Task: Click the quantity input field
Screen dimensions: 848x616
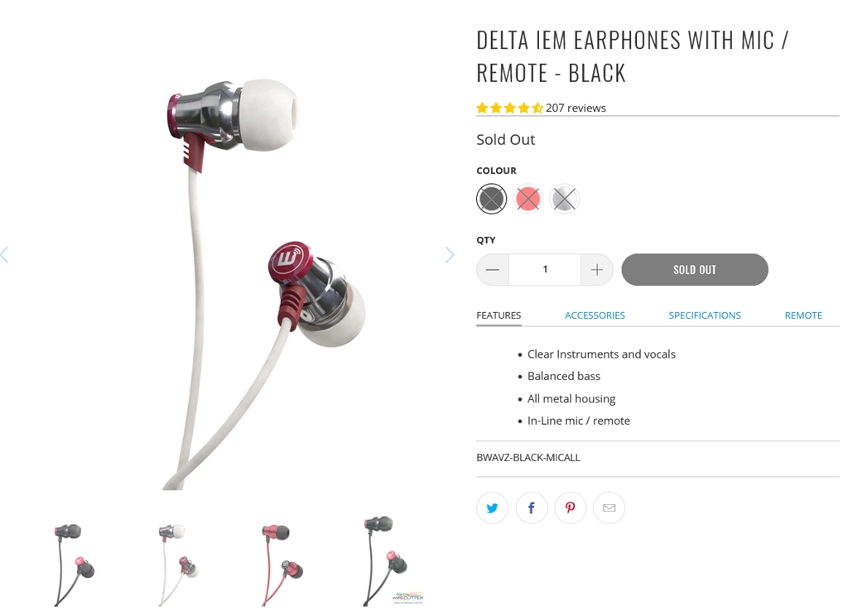Action: coord(545,269)
